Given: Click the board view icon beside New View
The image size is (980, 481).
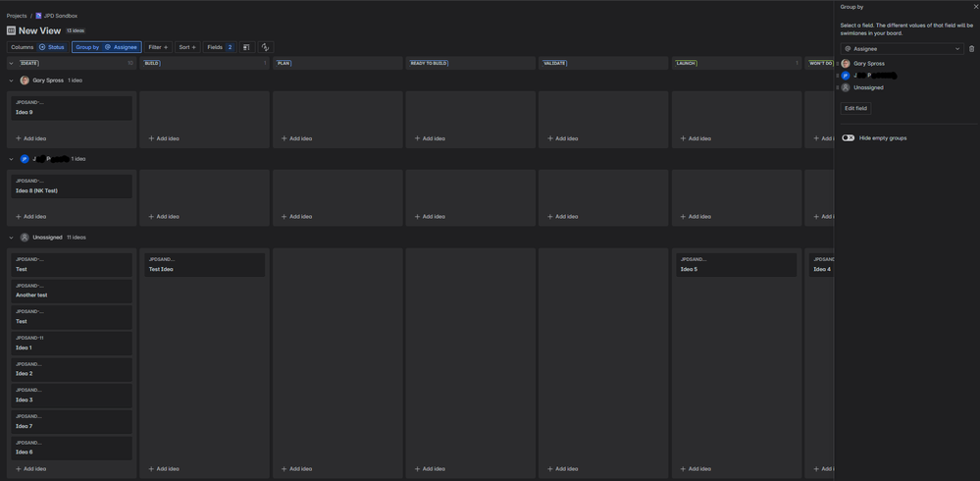Looking at the screenshot, I should (11, 30).
